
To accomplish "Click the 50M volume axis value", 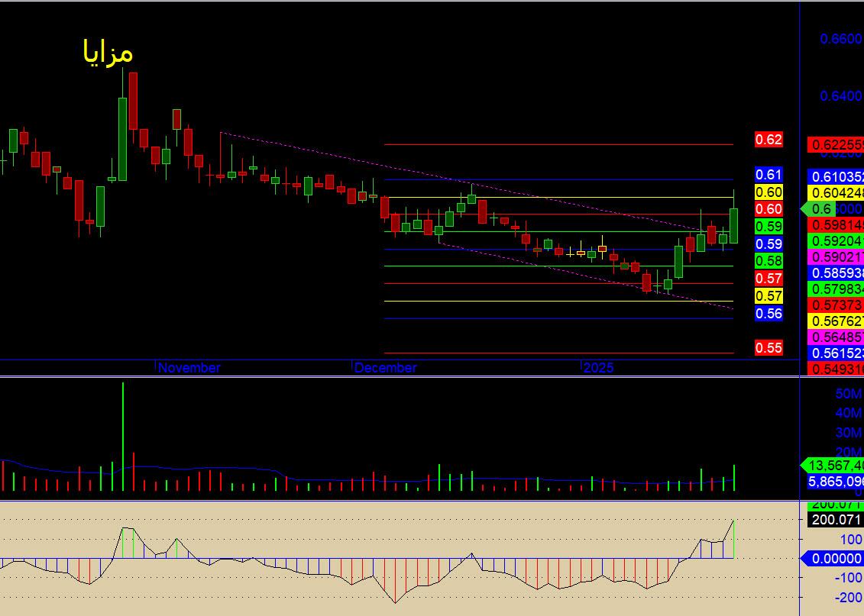I will [849, 394].
